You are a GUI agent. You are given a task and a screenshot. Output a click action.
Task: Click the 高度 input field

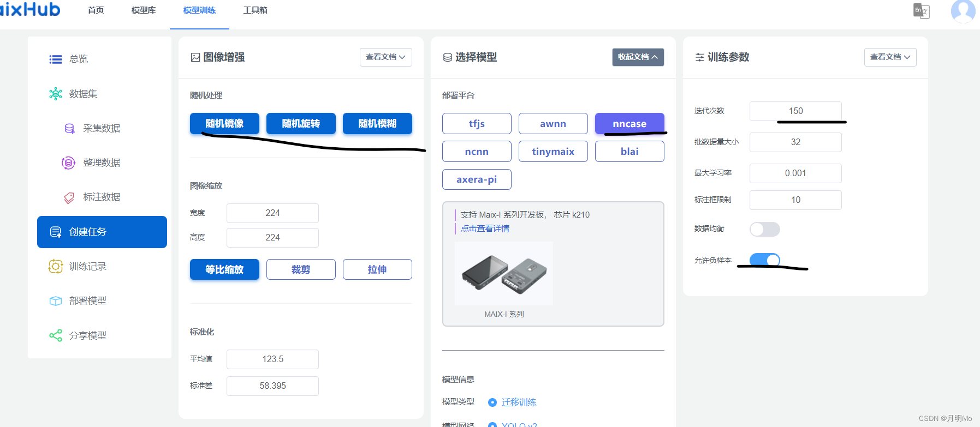point(272,238)
